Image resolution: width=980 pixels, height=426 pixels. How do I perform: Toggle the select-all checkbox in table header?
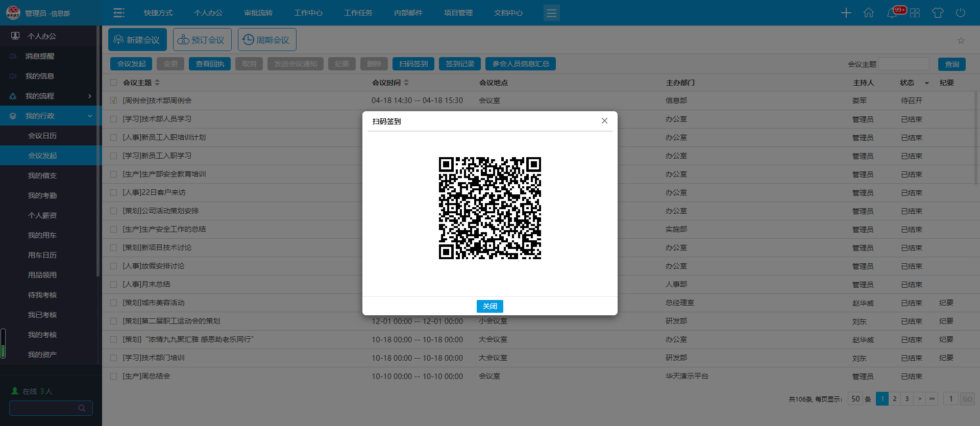(114, 83)
